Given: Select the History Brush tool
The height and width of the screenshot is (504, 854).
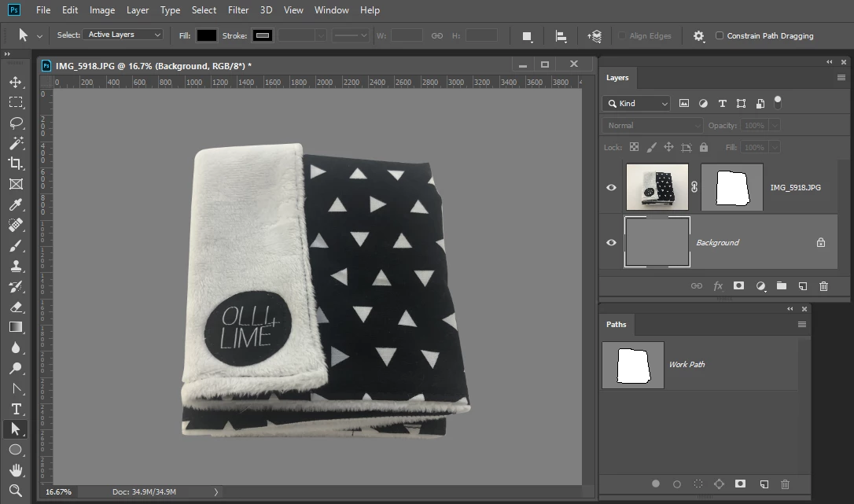Looking at the screenshot, I should tap(16, 287).
